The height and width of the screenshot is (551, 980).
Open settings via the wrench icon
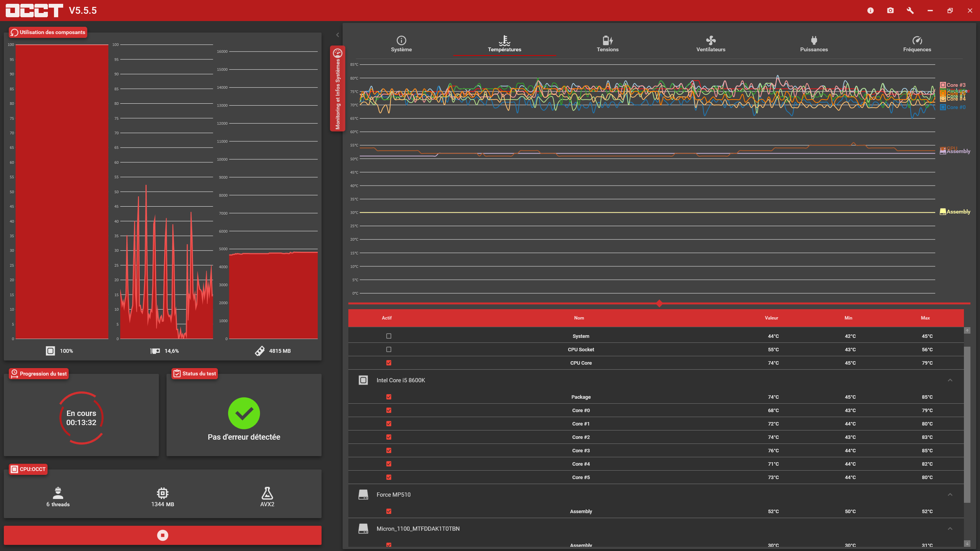910,11
